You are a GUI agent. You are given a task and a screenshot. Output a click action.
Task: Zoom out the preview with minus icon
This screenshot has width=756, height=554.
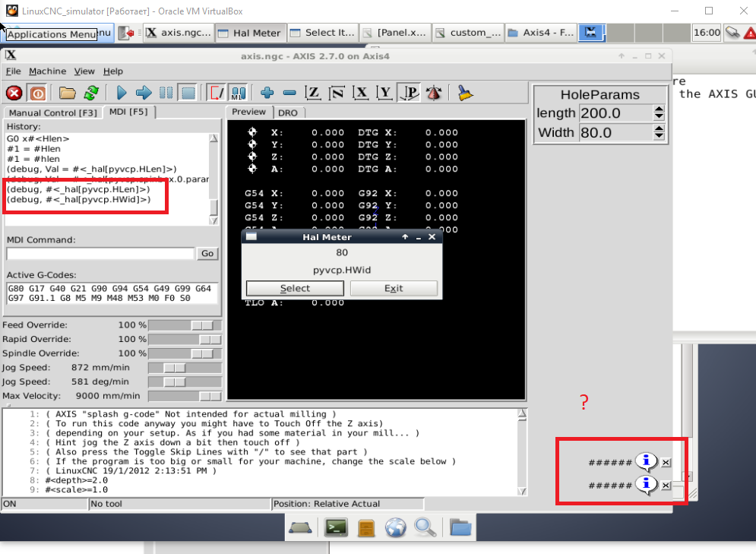(x=289, y=93)
